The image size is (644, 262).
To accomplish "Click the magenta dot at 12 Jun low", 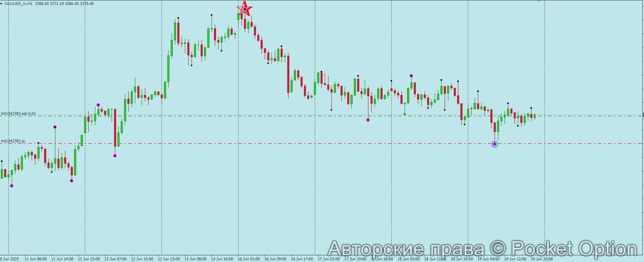I will pyautogui.click(x=115, y=156).
